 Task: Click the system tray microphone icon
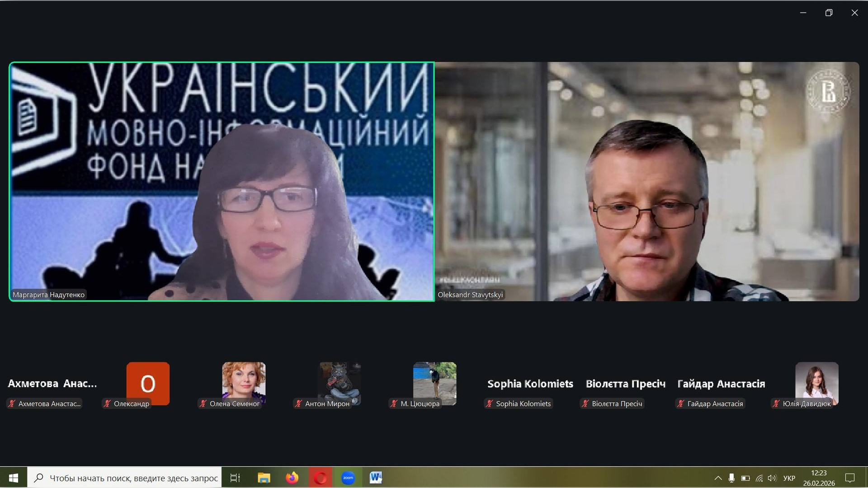pyautogui.click(x=731, y=478)
